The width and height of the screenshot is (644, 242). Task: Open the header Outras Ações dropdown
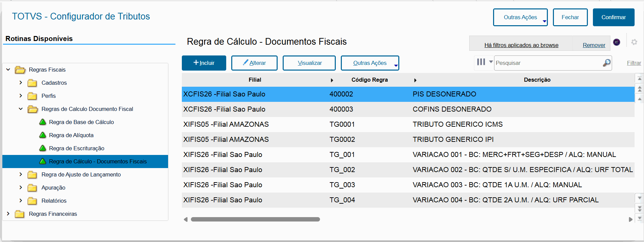click(x=520, y=17)
